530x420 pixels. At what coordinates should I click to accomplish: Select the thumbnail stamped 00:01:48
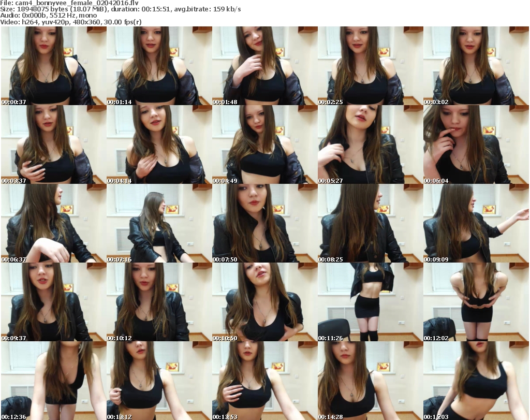click(x=264, y=66)
